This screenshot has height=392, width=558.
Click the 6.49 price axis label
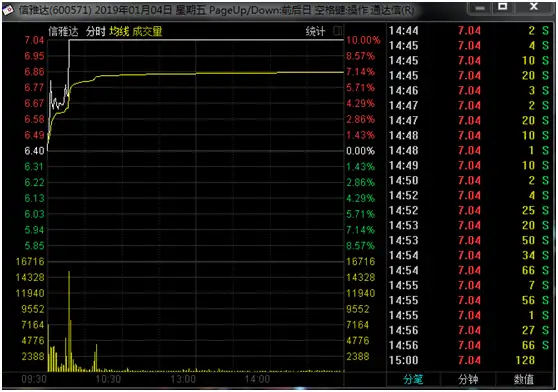coord(34,135)
